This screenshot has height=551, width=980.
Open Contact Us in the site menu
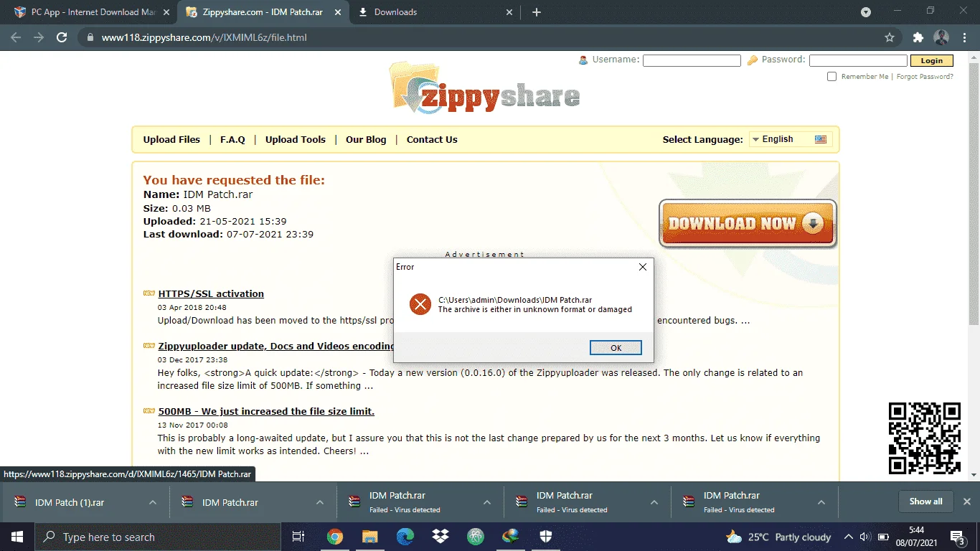432,140
